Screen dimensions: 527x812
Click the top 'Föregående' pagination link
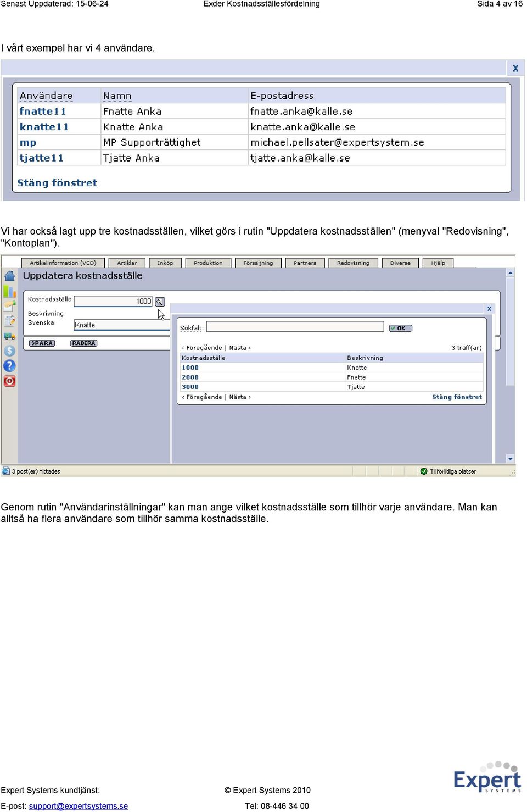[x=202, y=348]
